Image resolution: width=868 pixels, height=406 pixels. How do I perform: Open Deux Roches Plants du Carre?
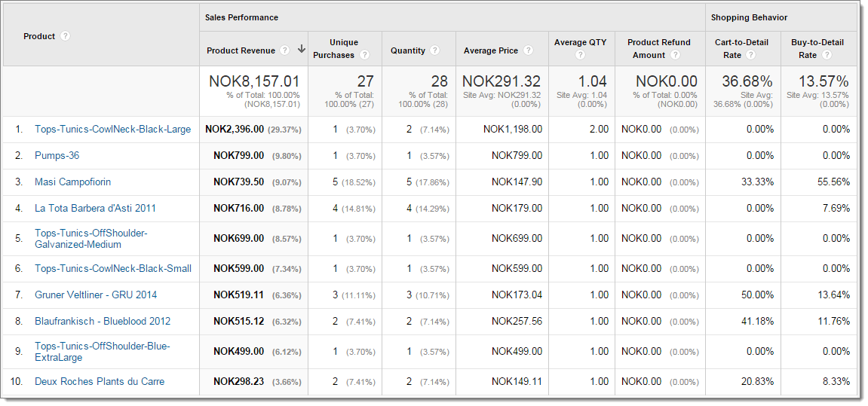point(99,382)
